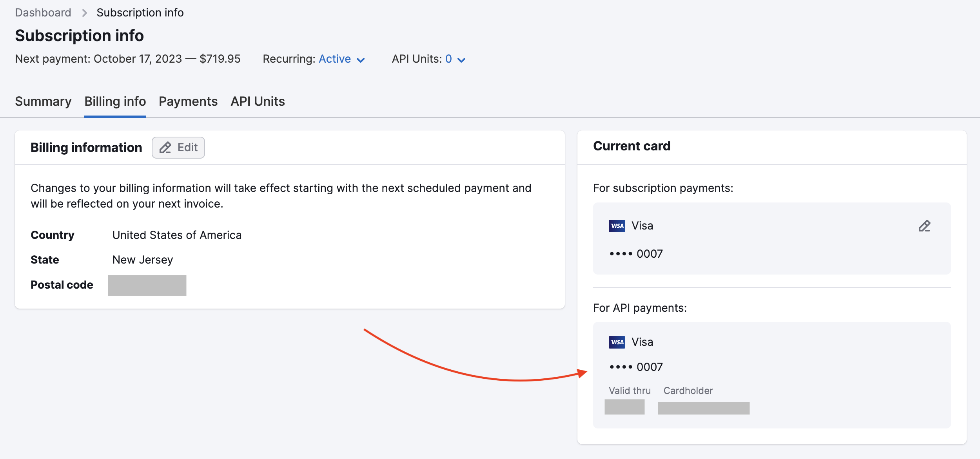
Task: Switch to the API Units tab
Action: tap(258, 101)
